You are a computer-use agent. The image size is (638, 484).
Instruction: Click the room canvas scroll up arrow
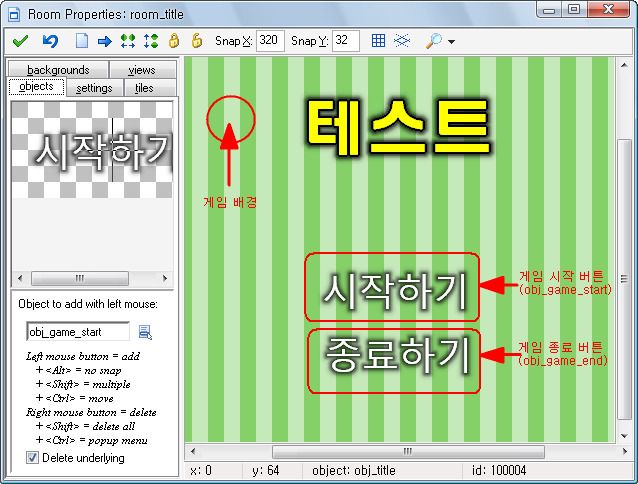coord(624,65)
